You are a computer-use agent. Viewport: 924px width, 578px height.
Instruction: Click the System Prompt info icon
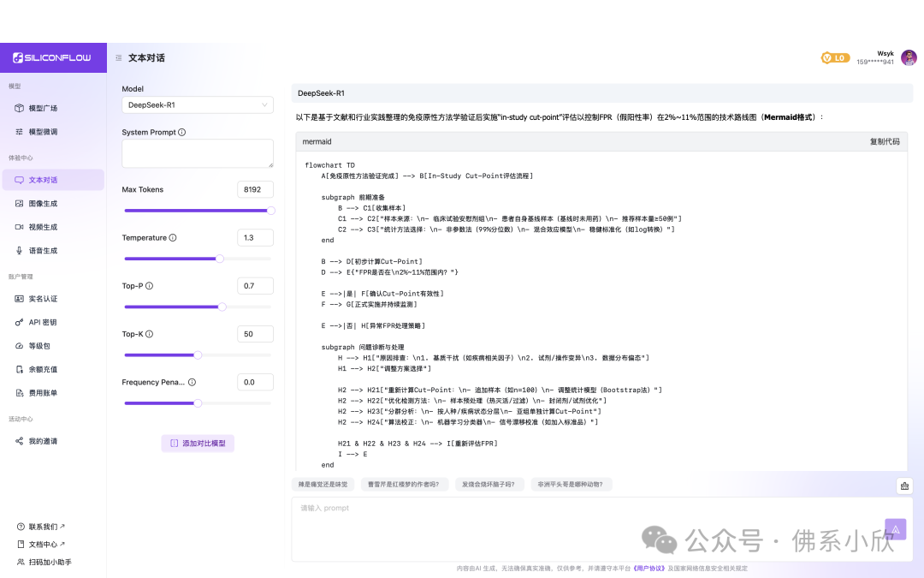point(182,132)
